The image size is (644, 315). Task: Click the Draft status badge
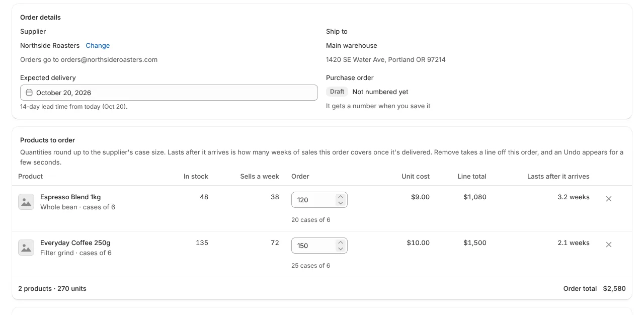click(x=337, y=92)
